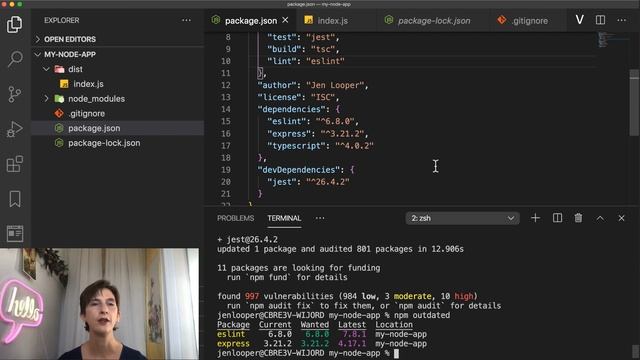Expand the Open Editors section
The image size is (640, 360).
[118, 39]
